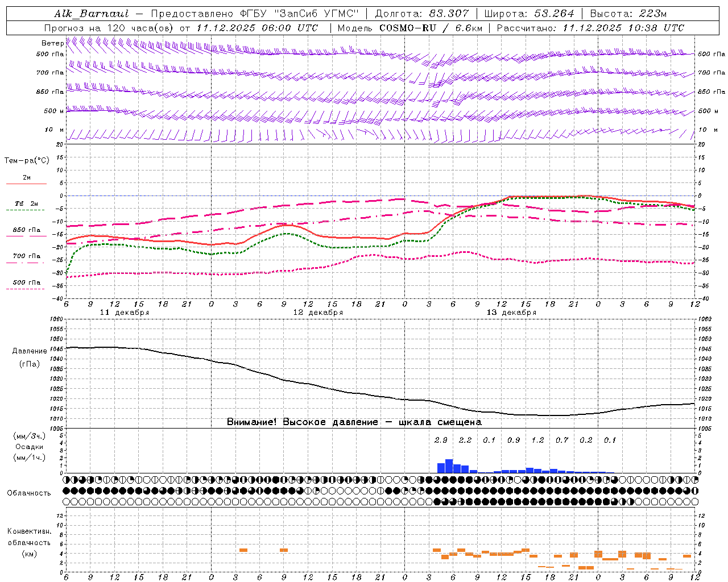
Task: Click the '13 декабря' date label
Action: tap(511, 313)
